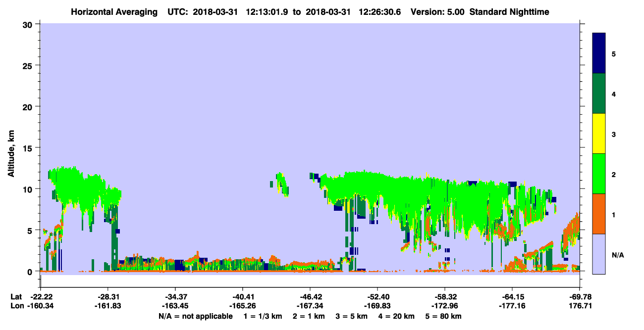
Task: Click longitude value -165.26
Action: pos(243,306)
